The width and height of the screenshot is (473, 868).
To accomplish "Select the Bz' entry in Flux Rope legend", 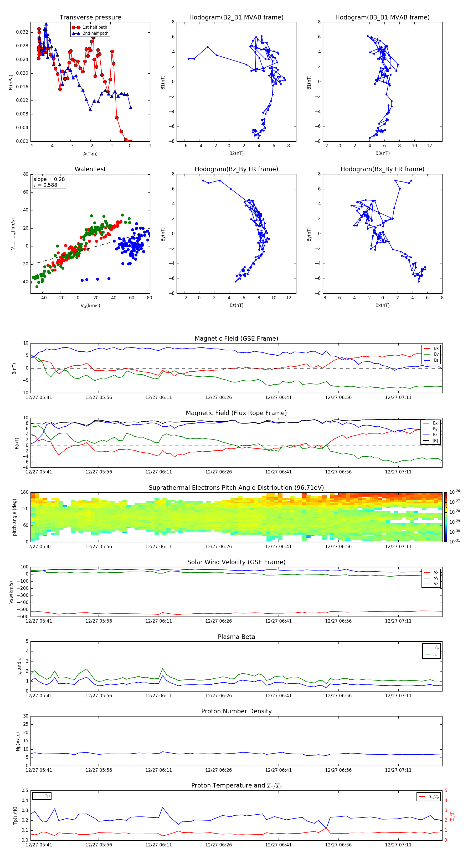I will (x=431, y=435).
